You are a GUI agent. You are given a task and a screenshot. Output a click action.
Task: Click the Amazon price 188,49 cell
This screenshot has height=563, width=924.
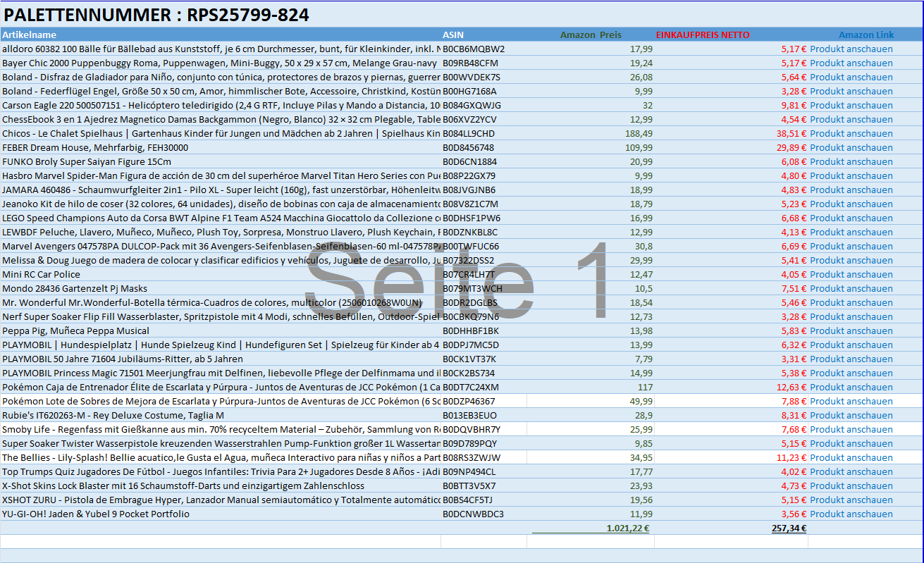coord(639,134)
